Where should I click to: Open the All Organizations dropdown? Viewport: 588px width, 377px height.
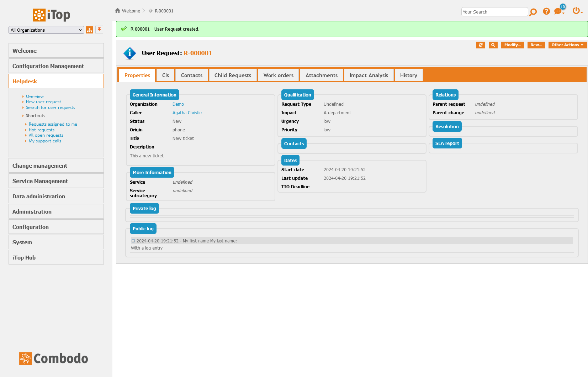[x=46, y=30]
